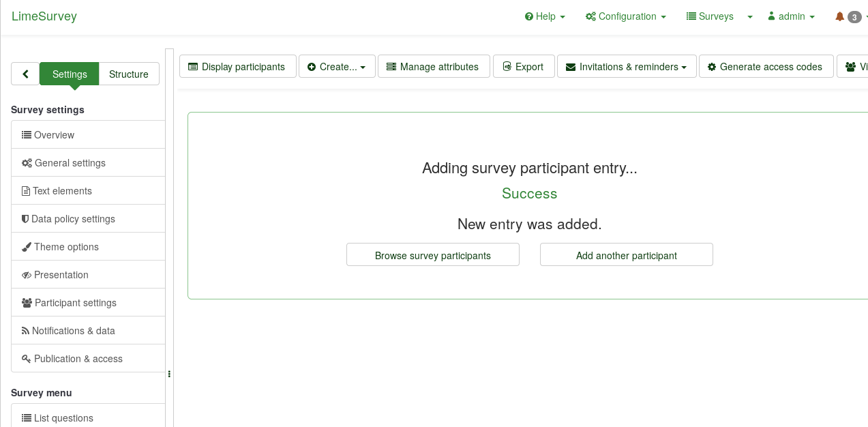Open Generate access codes
Image resolution: width=868 pixels, height=427 pixels.
pos(766,67)
